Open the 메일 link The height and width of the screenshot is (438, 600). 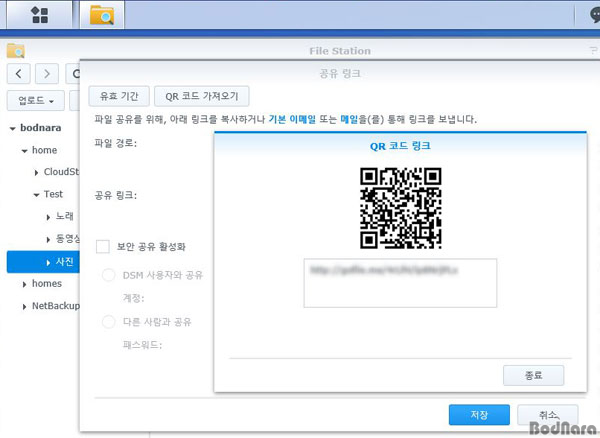point(349,119)
